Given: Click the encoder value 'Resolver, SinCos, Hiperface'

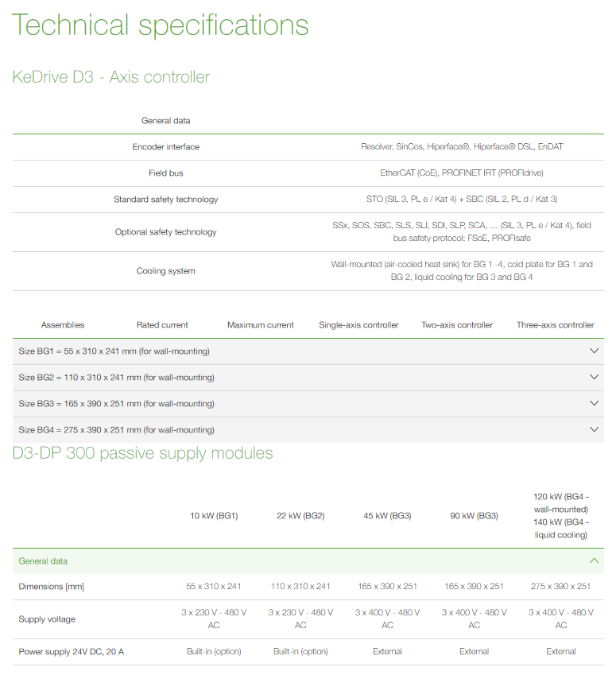Looking at the screenshot, I should pos(462,147).
